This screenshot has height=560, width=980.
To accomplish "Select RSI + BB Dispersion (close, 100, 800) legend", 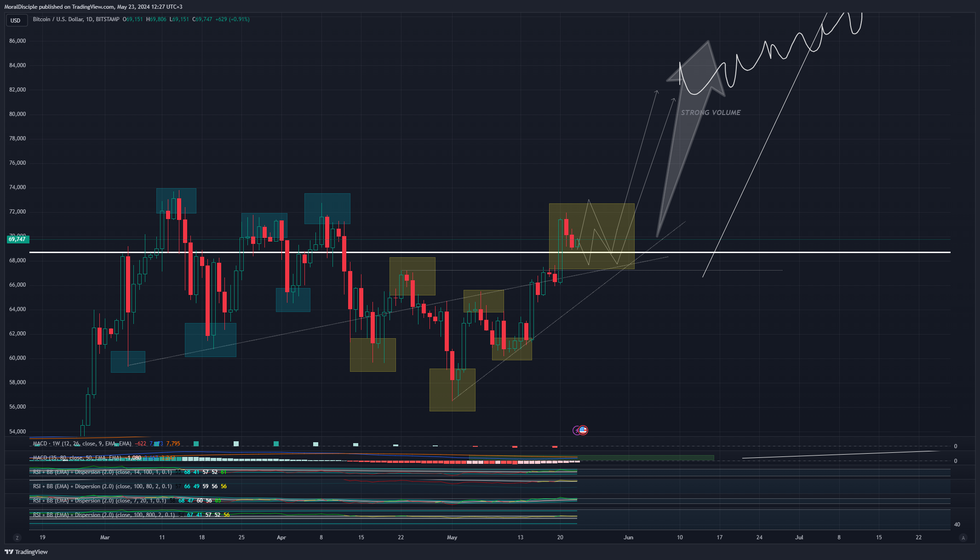I will (x=104, y=515).
